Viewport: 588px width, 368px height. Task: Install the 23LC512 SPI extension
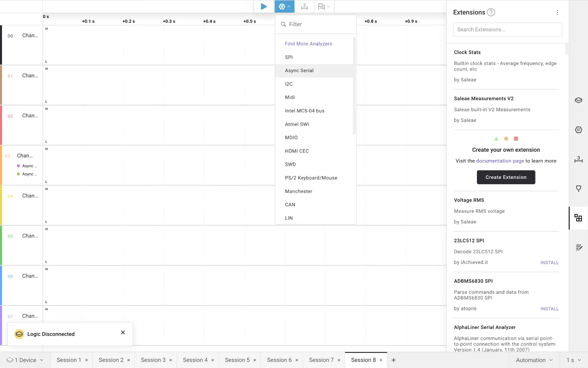point(549,262)
